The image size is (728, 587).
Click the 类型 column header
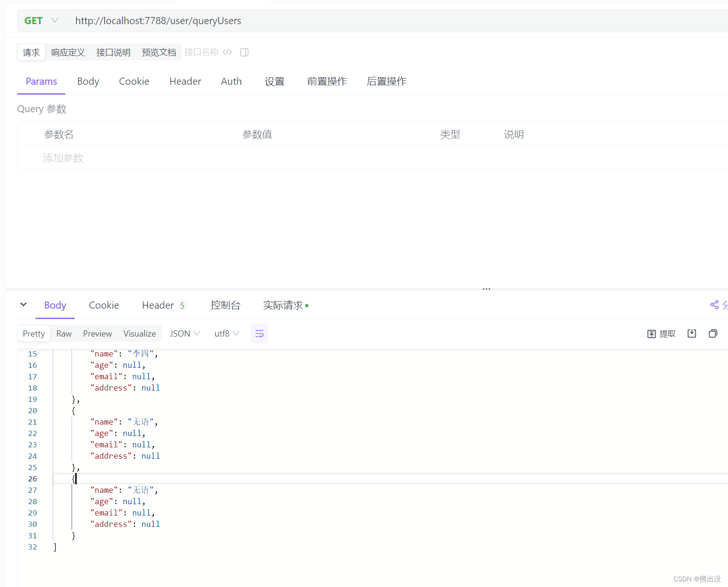point(450,134)
